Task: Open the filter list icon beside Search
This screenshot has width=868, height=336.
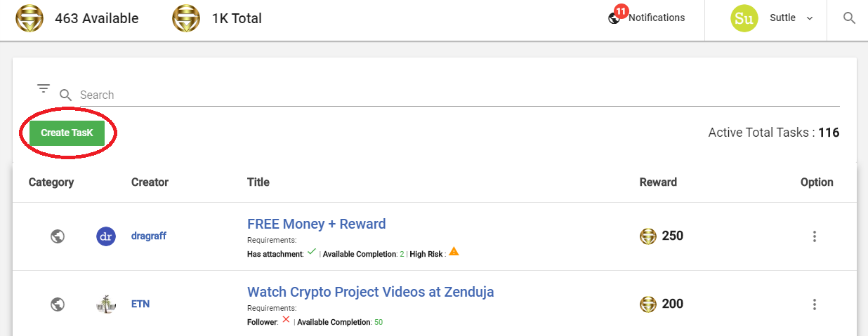Action: (x=44, y=88)
